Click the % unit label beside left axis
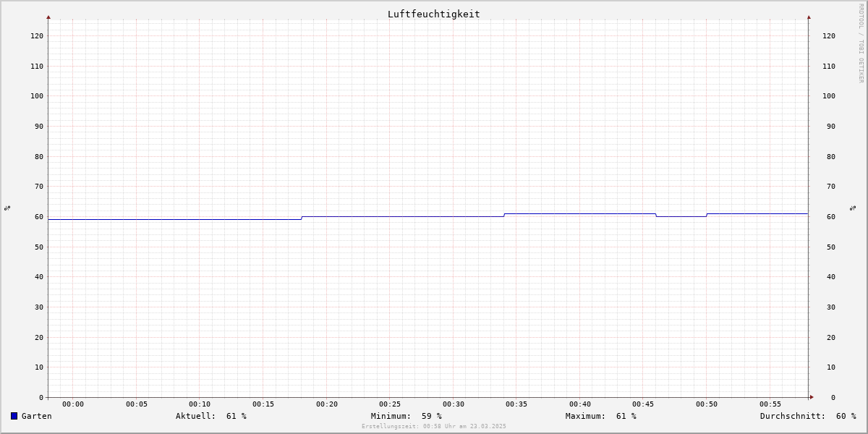 pyautogui.click(x=7, y=208)
